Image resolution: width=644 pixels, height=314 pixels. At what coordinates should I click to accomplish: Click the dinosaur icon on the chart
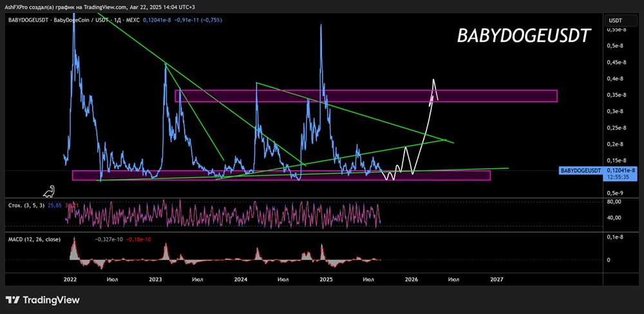coord(50,191)
